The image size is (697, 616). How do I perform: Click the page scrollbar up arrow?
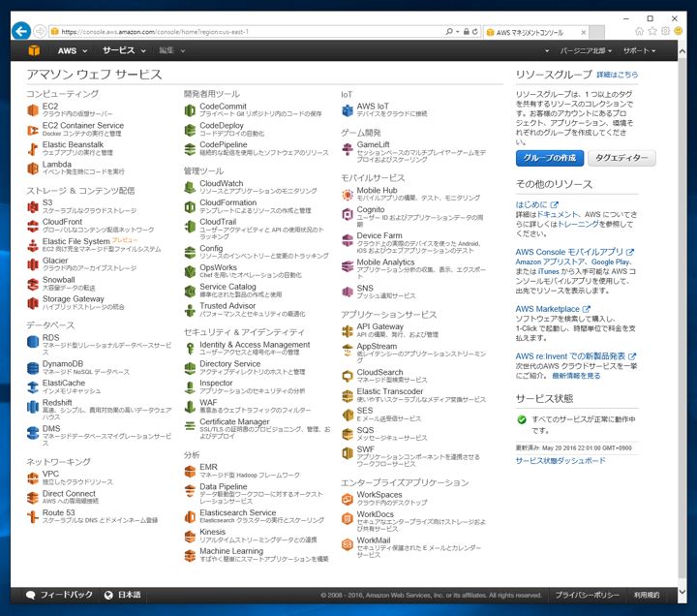coord(682,51)
